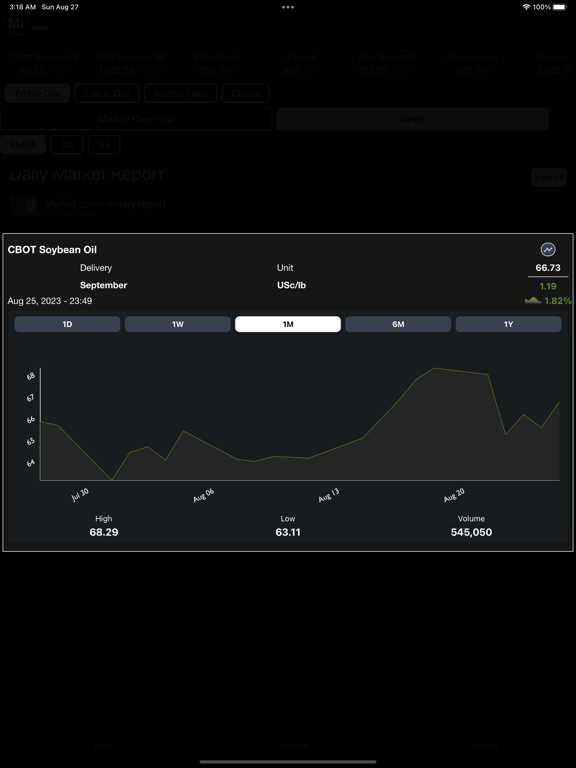Tap the 6 Port Sunoil ticker item

(216, 64)
